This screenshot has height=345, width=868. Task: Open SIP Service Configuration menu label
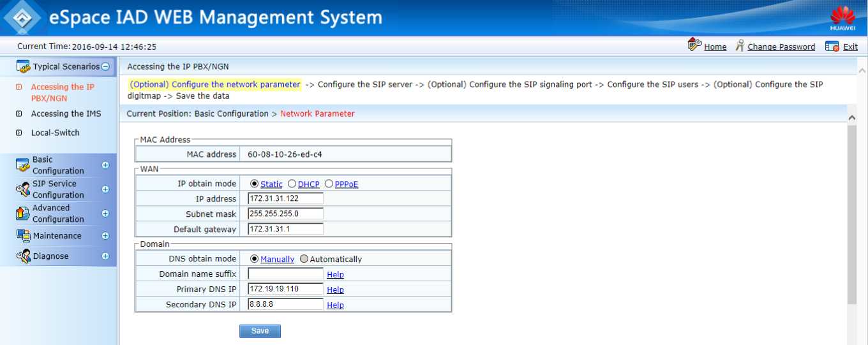(x=58, y=189)
